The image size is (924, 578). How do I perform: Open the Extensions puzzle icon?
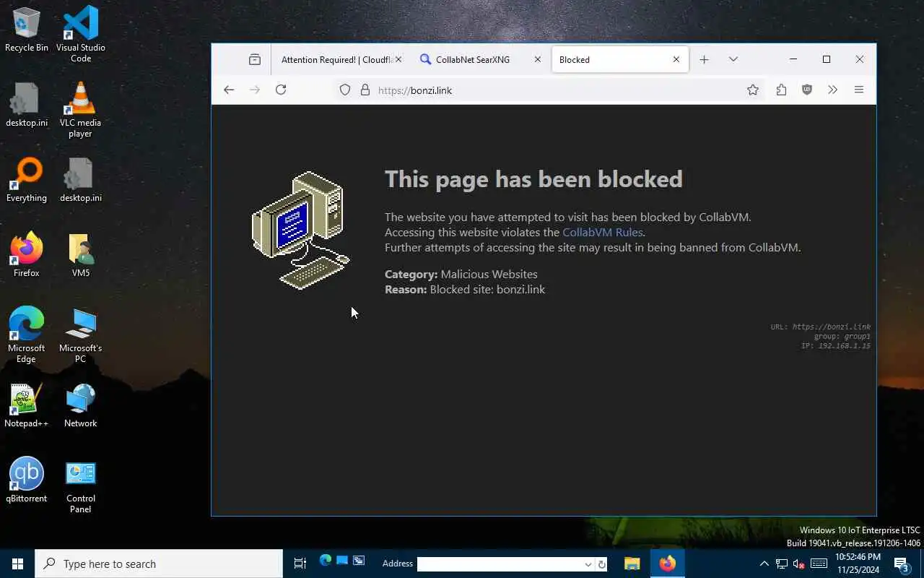coord(781,90)
